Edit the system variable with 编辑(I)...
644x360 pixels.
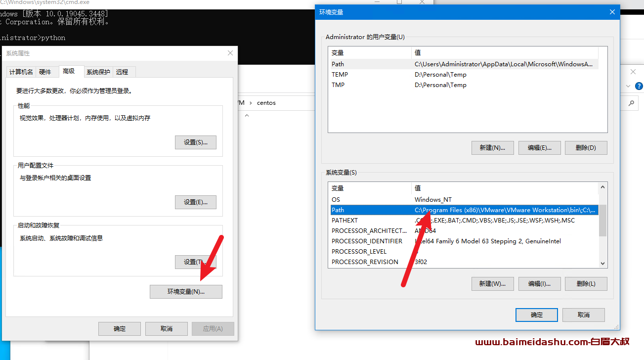click(x=539, y=284)
